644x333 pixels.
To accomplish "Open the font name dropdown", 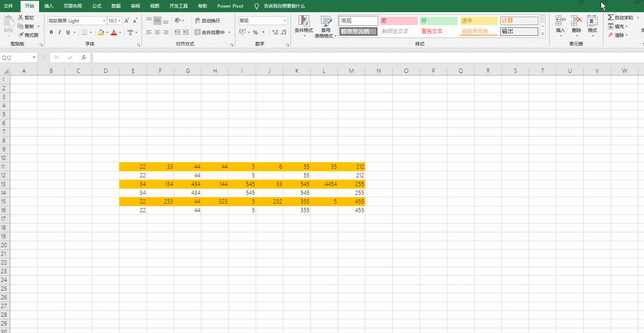I will click(x=104, y=20).
